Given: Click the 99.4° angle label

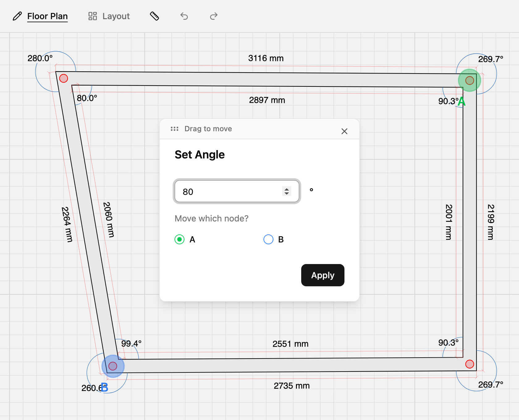Looking at the screenshot, I should (131, 343).
